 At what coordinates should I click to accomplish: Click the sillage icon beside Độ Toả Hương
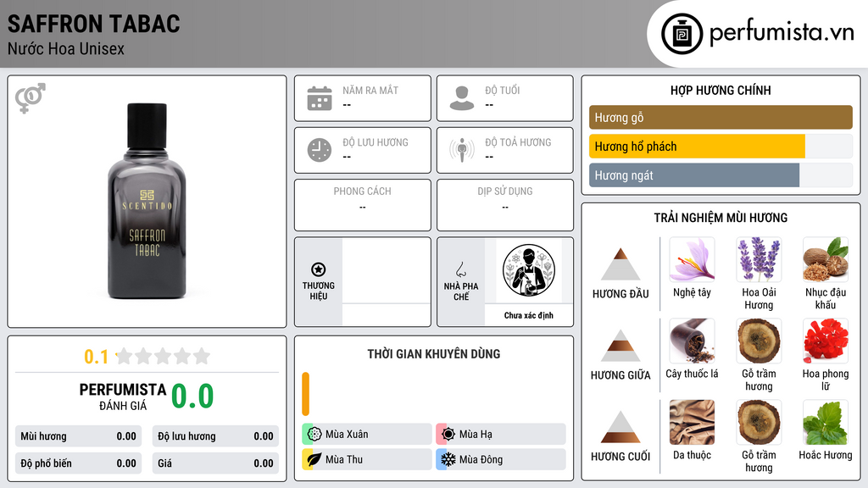tap(462, 150)
